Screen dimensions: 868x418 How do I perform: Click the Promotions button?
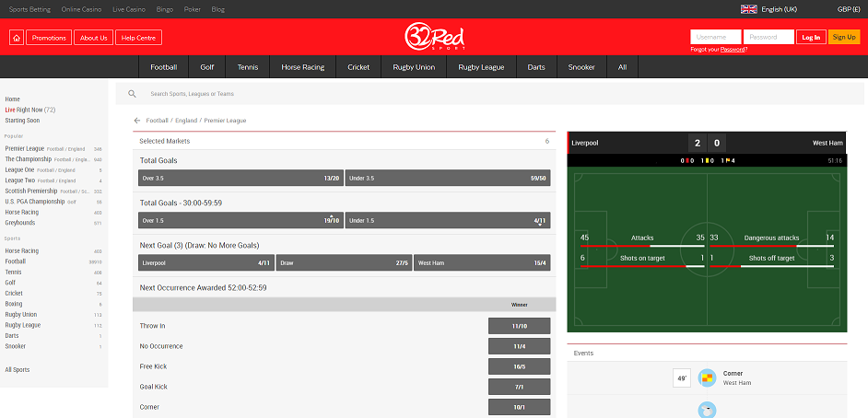(x=49, y=38)
